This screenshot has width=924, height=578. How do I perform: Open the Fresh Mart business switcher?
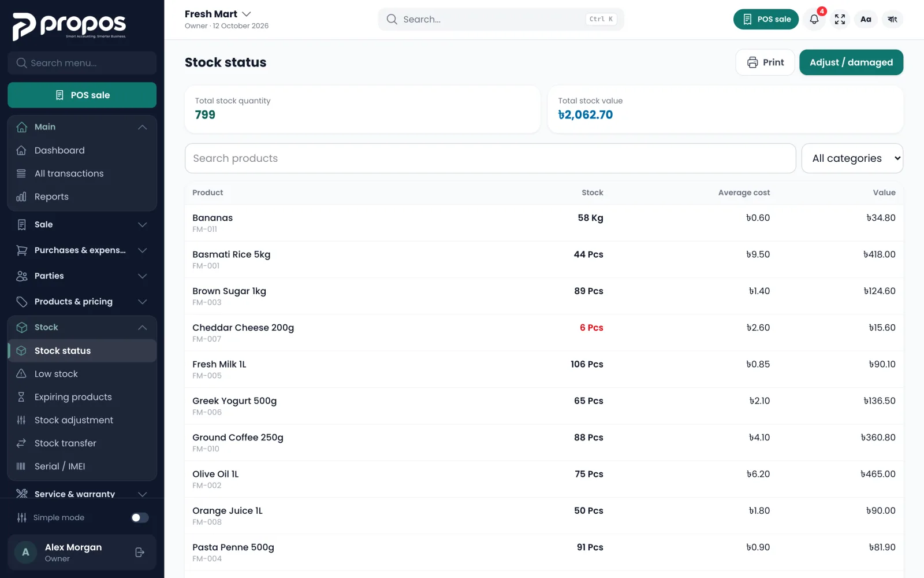click(x=218, y=14)
